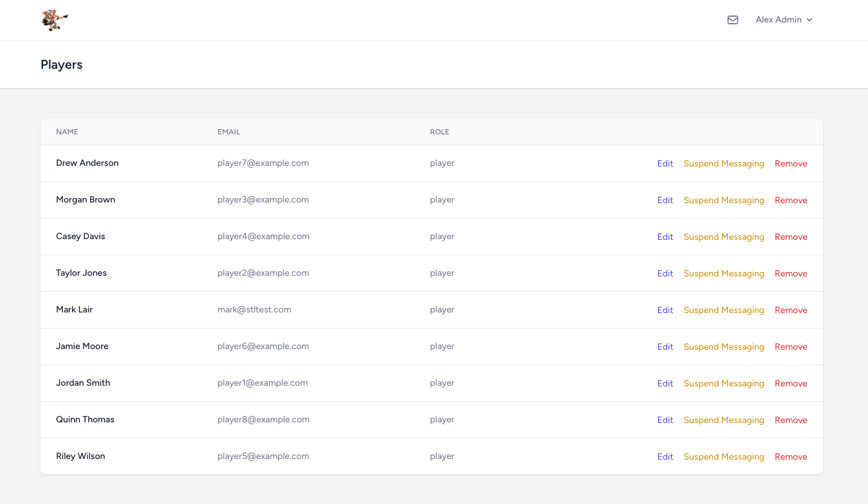Select mark@stltest.com email text
This screenshot has width=868, height=504.
tap(254, 309)
